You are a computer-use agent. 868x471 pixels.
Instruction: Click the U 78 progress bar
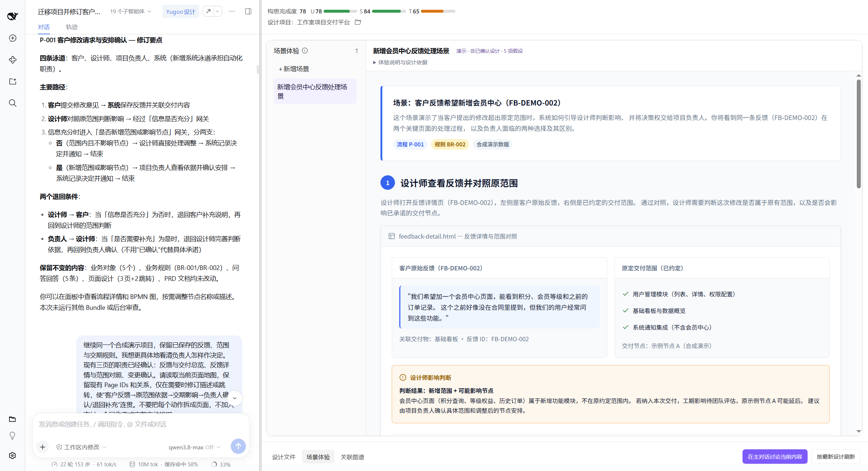click(340, 11)
